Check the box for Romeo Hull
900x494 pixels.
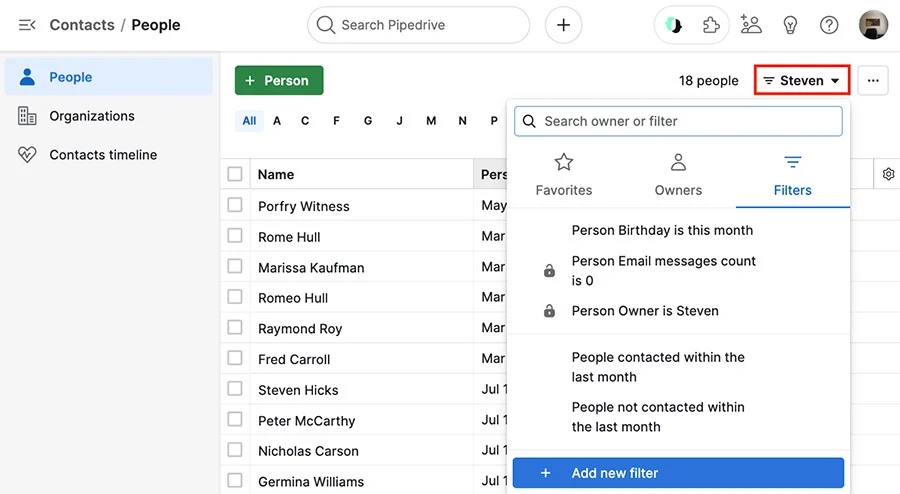tap(235, 297)
